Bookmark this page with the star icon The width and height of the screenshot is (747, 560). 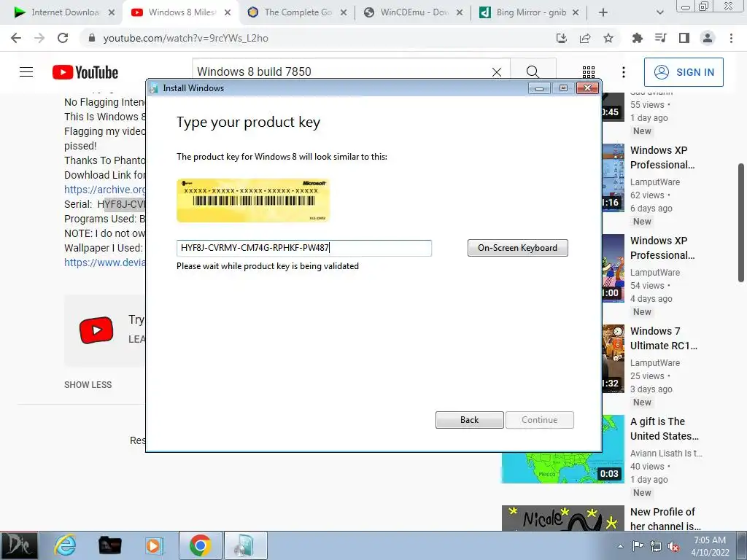click(608, 38)
